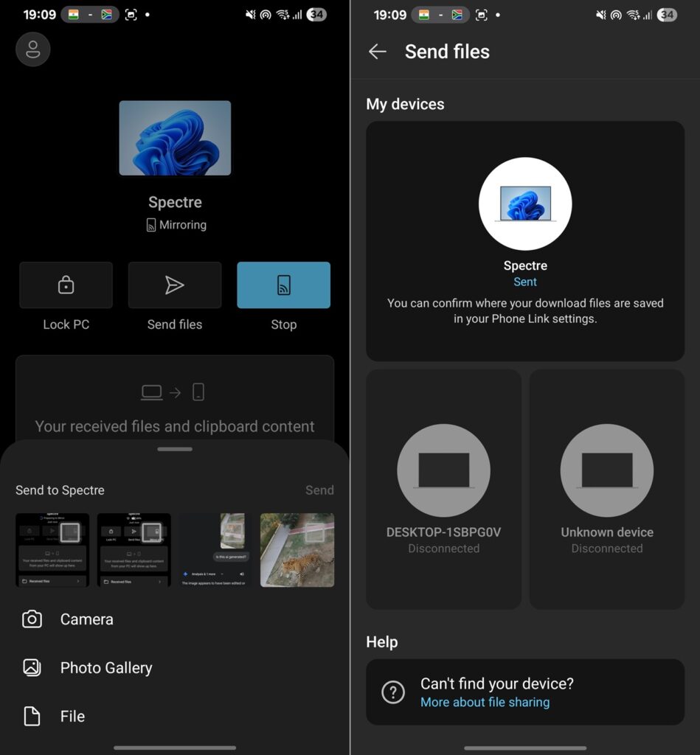Tap the highlighted Stop mirroring icon
Screen dimensions: 700x755
[283, 285]
